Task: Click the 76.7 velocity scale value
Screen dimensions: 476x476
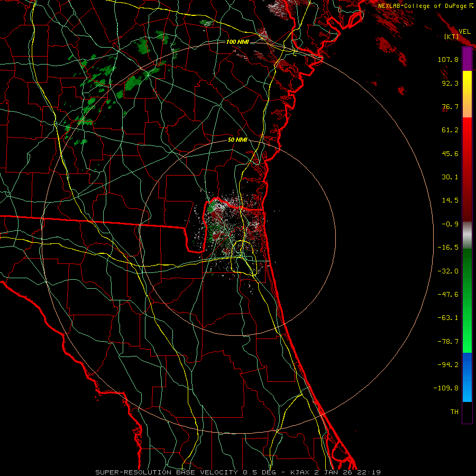Action: [450, 106]
